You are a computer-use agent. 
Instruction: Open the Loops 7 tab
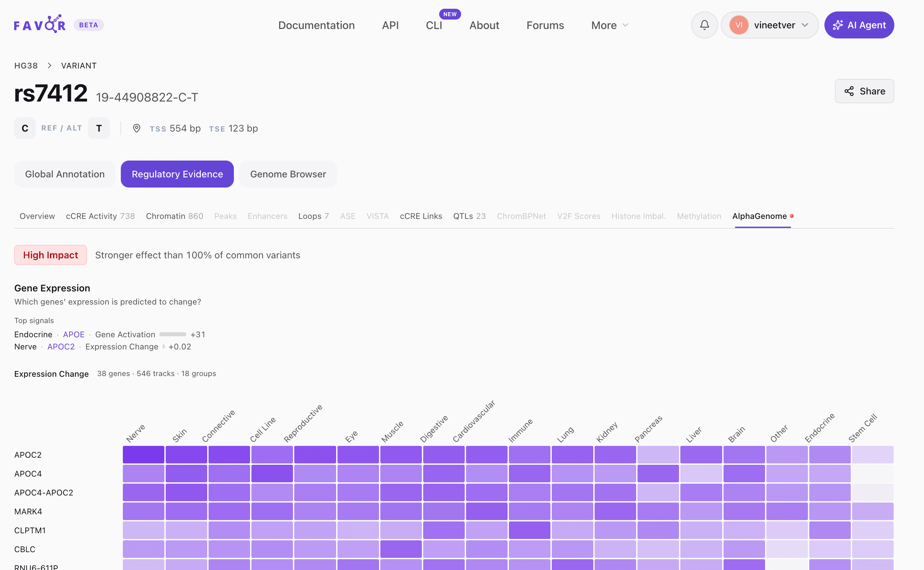point(314,216)
